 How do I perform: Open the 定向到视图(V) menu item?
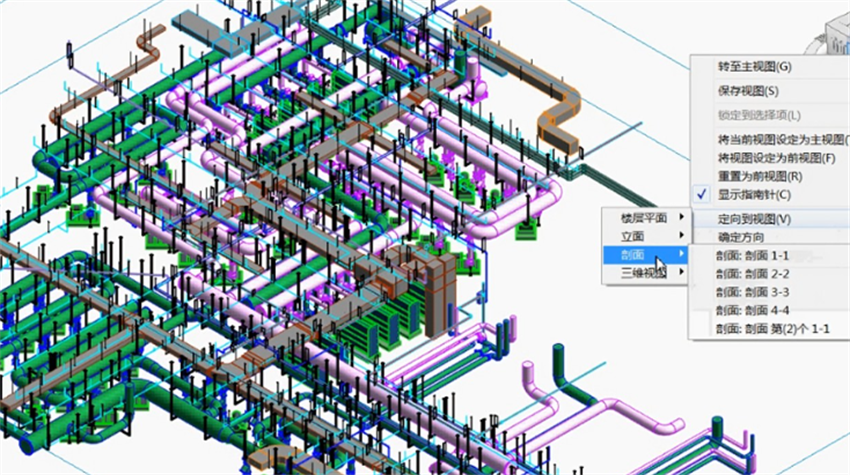click(x=755, y=219)
